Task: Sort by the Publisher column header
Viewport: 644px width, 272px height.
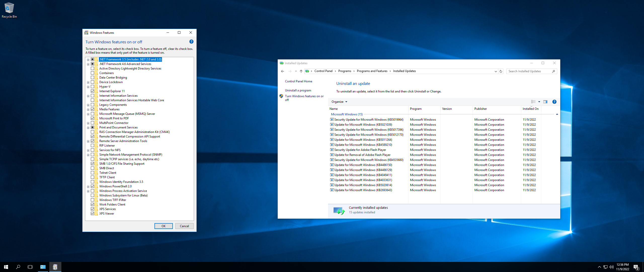Action: coord(497,109)
